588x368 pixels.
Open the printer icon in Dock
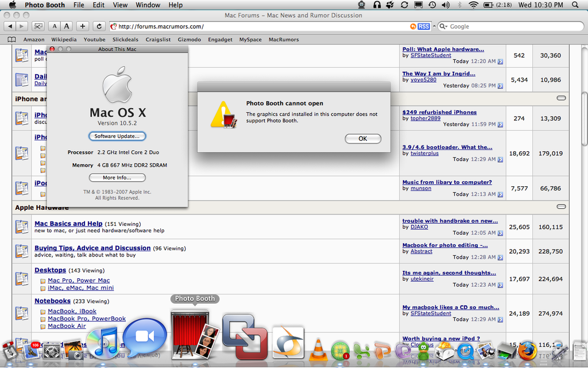pyautogui.click(x=506, y=351)
